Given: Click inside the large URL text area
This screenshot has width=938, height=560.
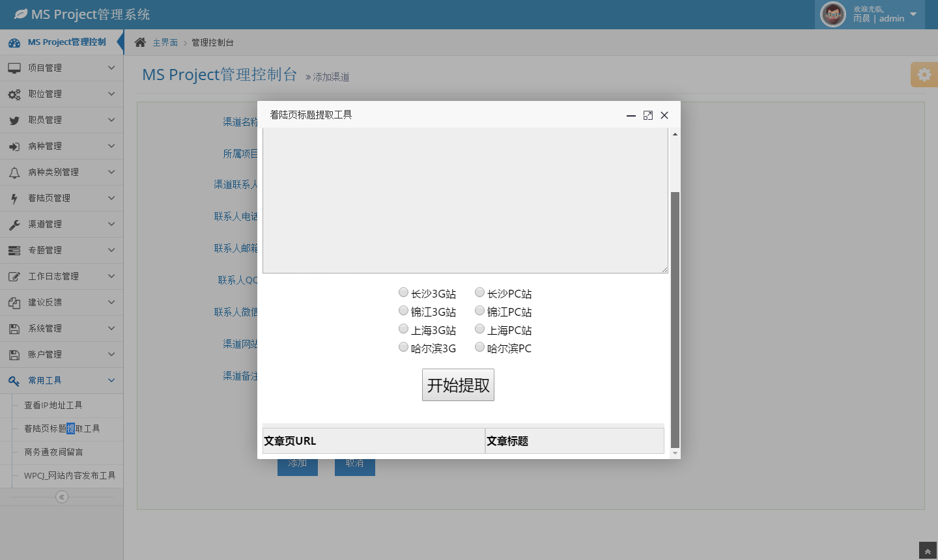Looking at the screenshot, I should tap(465, 201).
